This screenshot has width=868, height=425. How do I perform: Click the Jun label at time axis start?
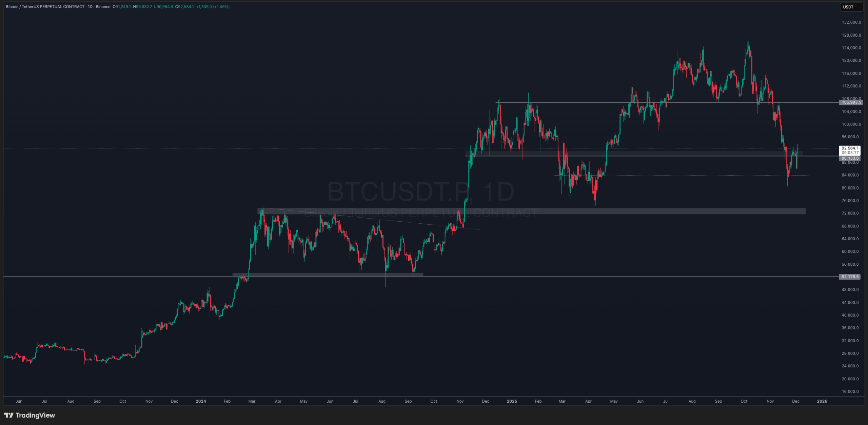[19, 401]
